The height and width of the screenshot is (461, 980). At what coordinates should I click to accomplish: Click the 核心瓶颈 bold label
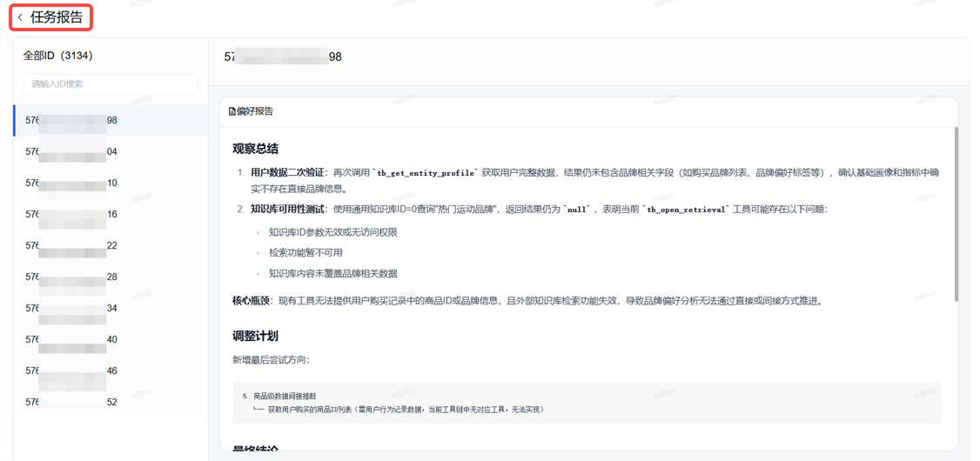coord(250,301)
